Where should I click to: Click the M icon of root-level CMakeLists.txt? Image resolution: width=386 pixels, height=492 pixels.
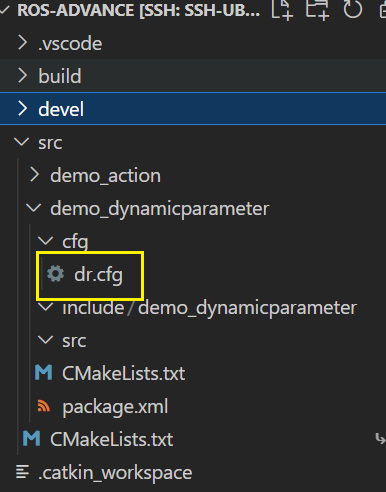click(x=32, y=438)
